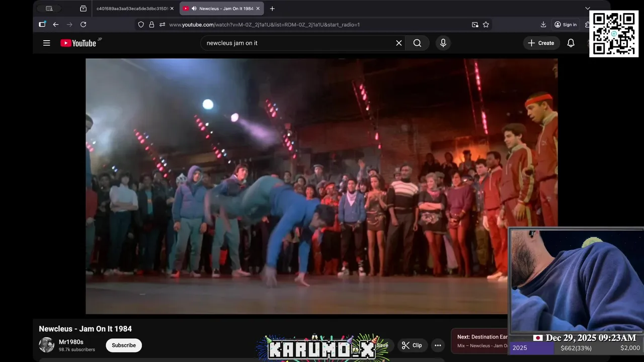644x362 pixels.
Task: Go to the YouTube home logo
Action: 78,43
